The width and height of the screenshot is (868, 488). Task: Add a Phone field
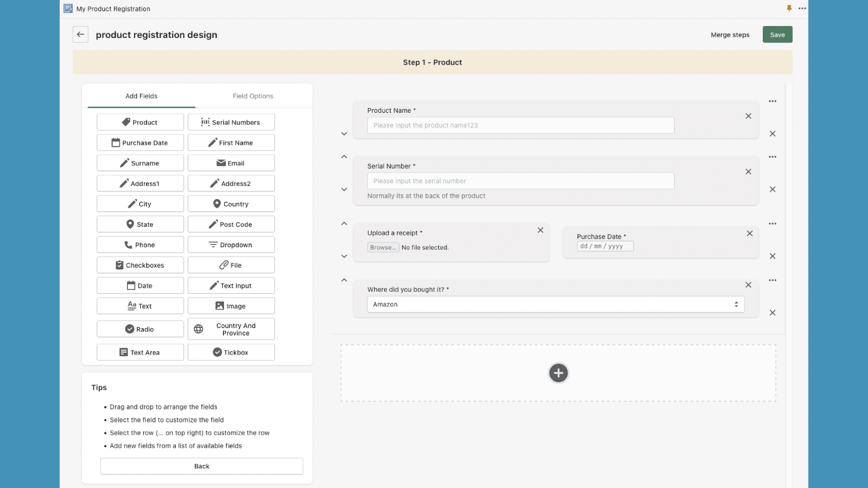[140, 245]
